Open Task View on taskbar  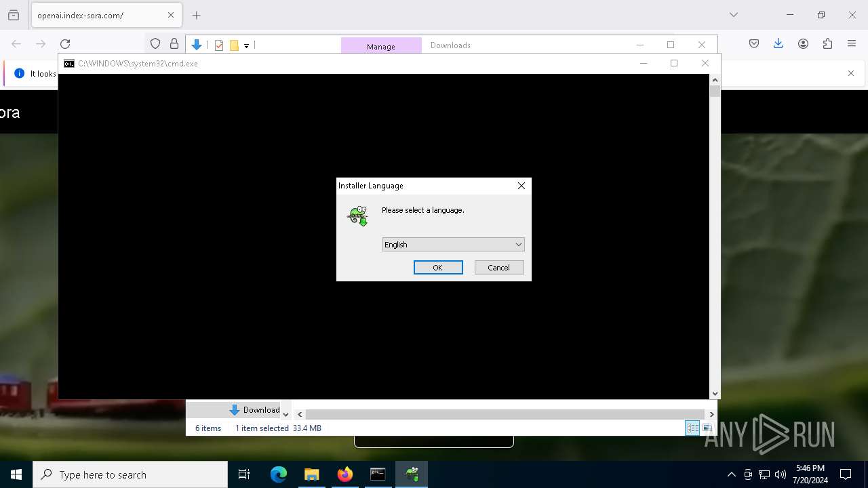[x=244, y=474]
